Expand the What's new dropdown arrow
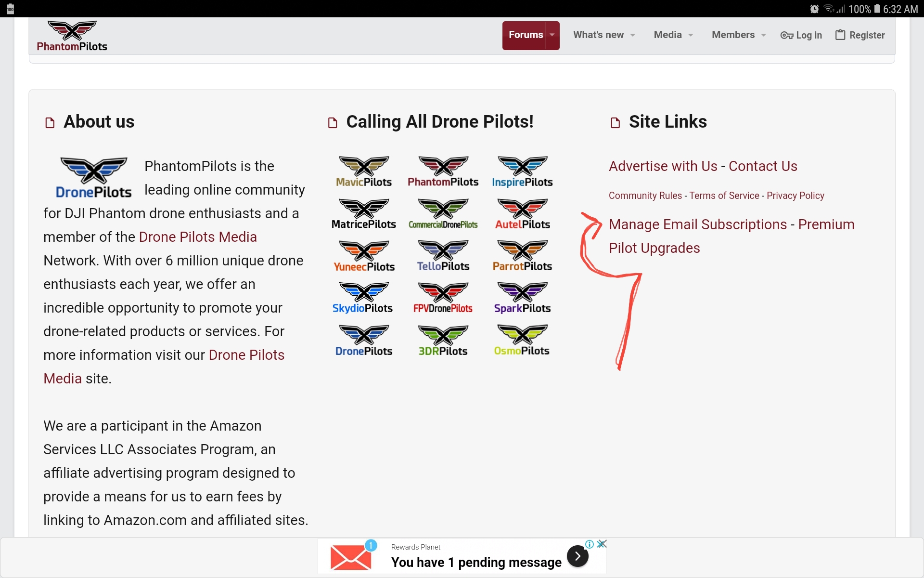This screenshot has height=578, width=924. point(632,35)
